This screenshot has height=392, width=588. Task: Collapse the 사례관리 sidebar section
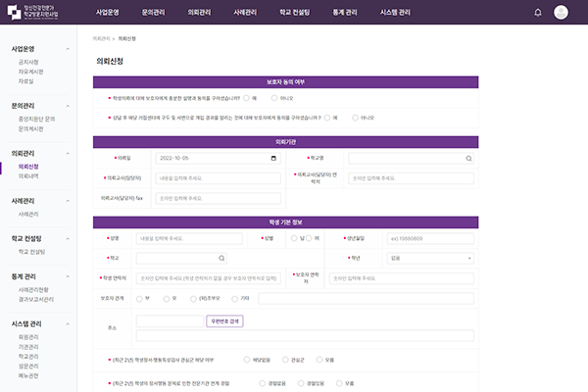pyautogui.click(x=68, y=201)
